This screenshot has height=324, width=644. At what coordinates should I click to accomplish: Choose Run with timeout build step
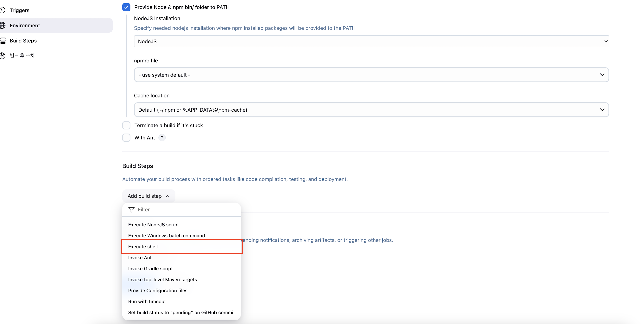coord(147,302)
